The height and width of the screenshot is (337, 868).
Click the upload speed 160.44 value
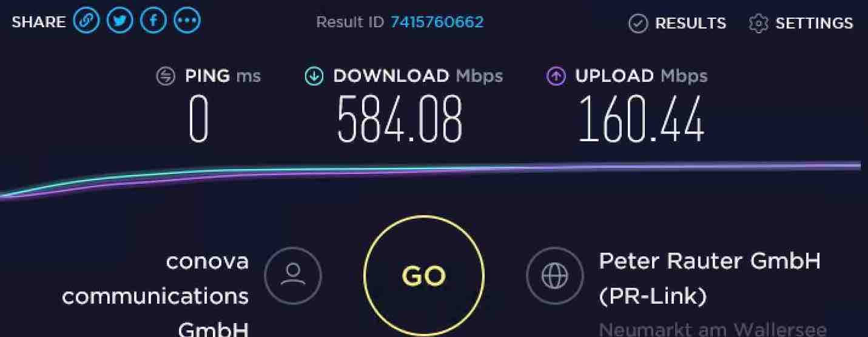point(641,119)
